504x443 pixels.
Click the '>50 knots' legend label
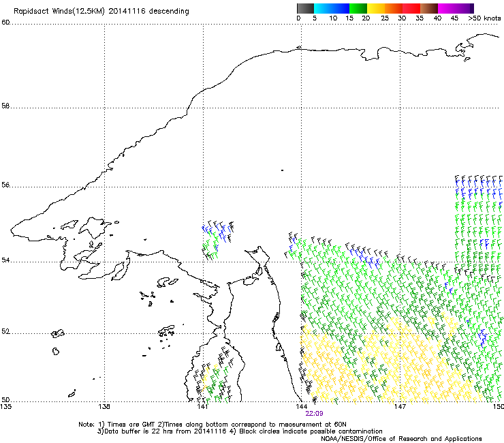(484, 18)
